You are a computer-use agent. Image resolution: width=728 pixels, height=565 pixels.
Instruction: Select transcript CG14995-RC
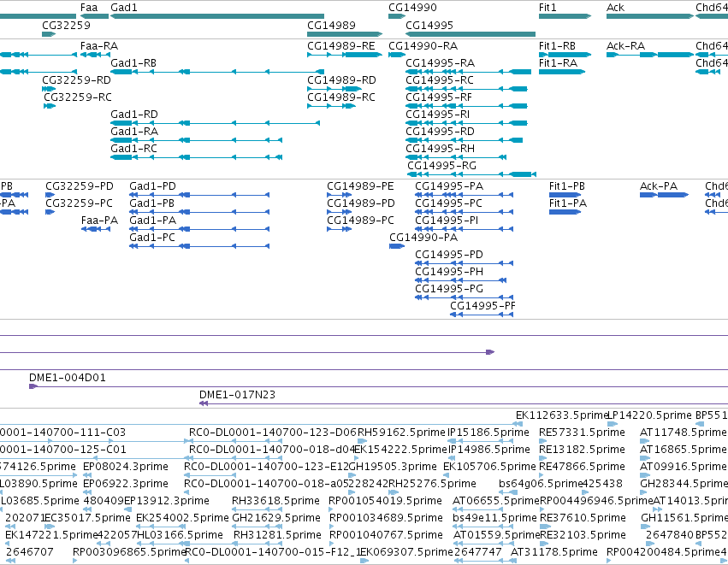coord(440,80)
